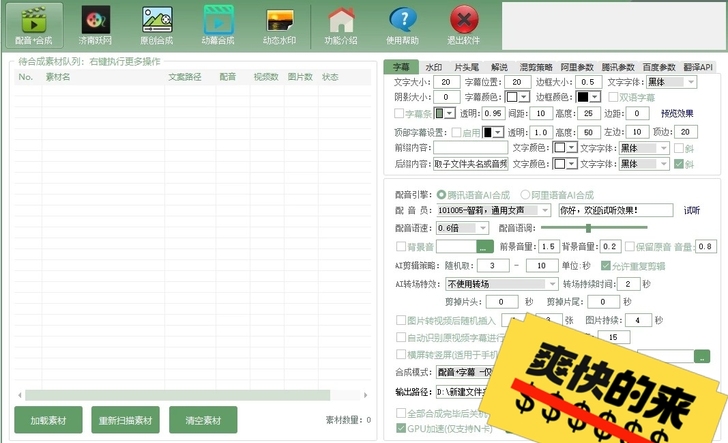Viewport: 728px width, 443px height.
Task: Click the 文案路径 column header
Action: 185,77
